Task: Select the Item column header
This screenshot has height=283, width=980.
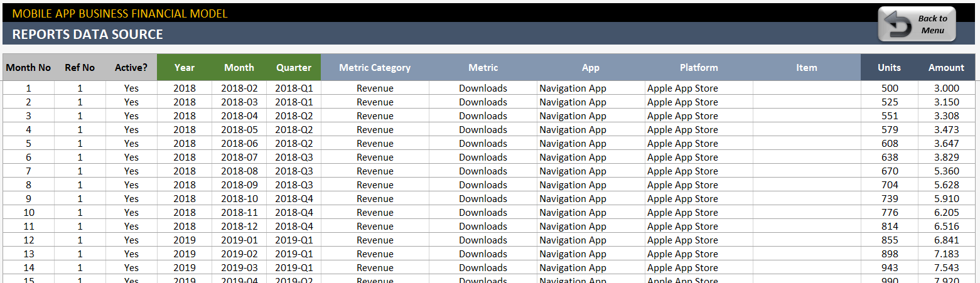Action: tap(807, 67)
